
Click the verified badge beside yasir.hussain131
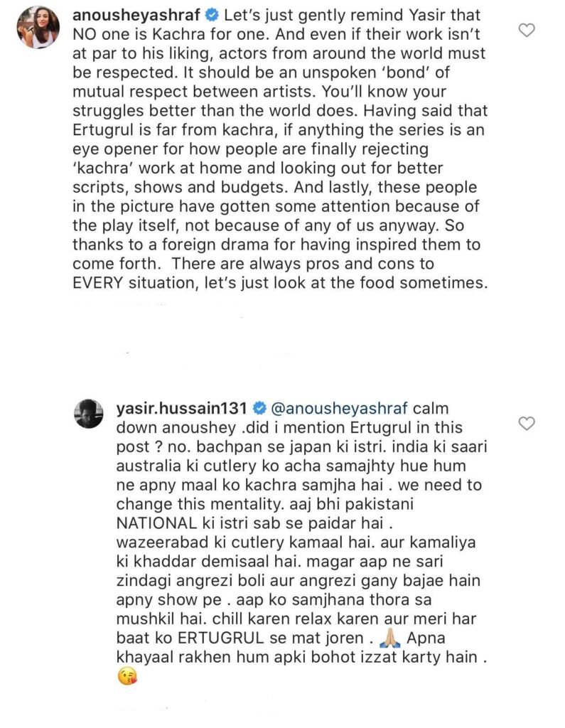click(x=259, y=409)
